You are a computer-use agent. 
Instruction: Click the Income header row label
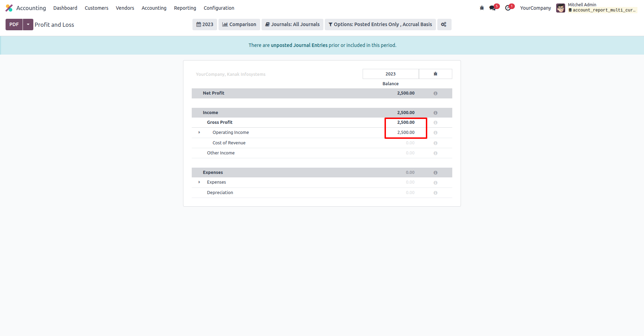(210, 113)
